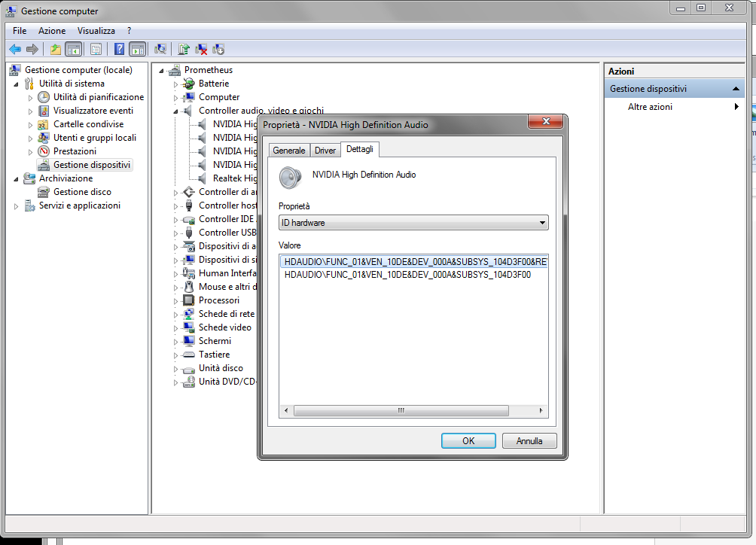Click the Unità disco drive icon
The image size is (756, 545).
coord(188,369)
